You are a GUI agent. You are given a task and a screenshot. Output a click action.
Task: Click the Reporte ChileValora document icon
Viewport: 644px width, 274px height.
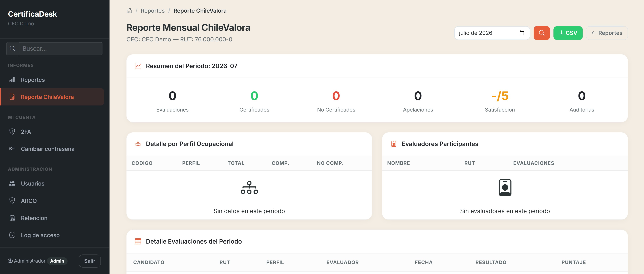pos(12,97)
